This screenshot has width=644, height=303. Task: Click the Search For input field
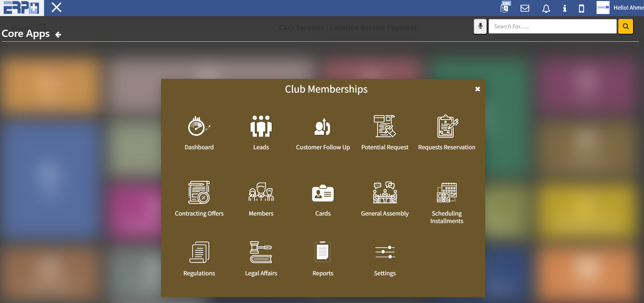pos(552,27)
